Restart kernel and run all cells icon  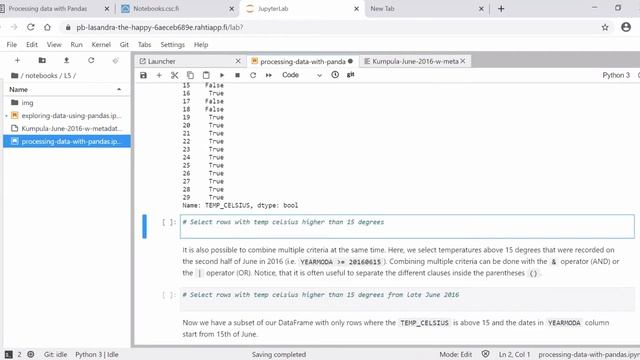pyautogui.click(x=269, y=75)
